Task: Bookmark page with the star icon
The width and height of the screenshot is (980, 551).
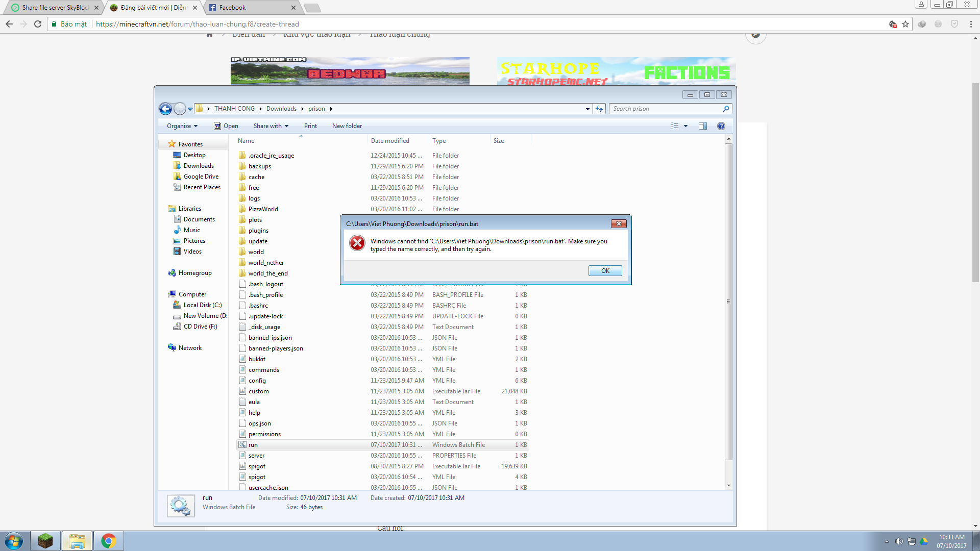Action: pyautogui.click(x=905, y=24)
